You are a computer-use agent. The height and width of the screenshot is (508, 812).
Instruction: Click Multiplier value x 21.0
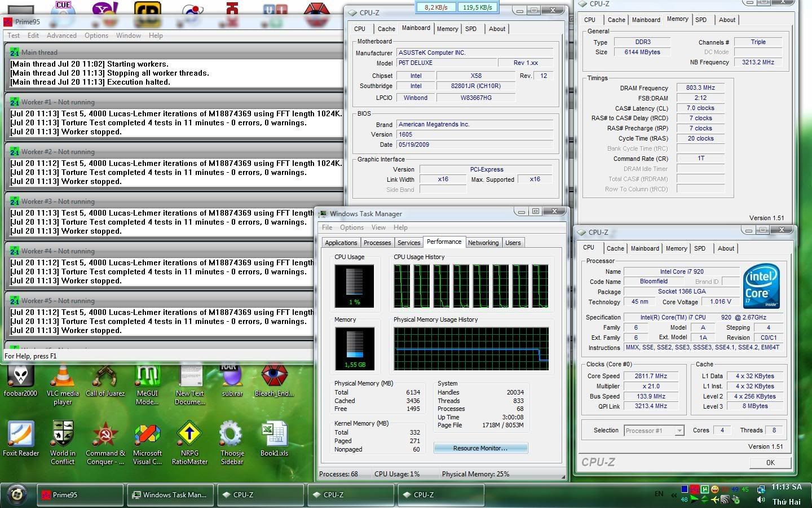[x=651, y=386]
